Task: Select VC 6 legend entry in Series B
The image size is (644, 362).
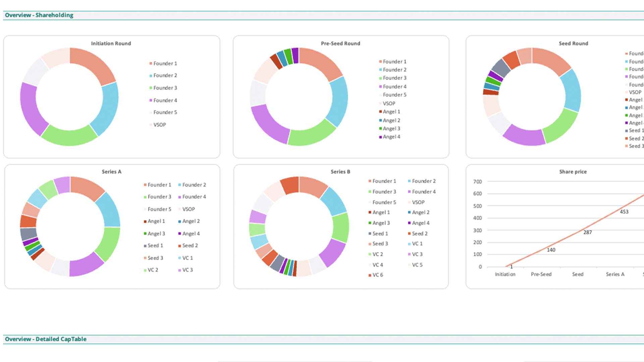Action: tap(377, 275)
